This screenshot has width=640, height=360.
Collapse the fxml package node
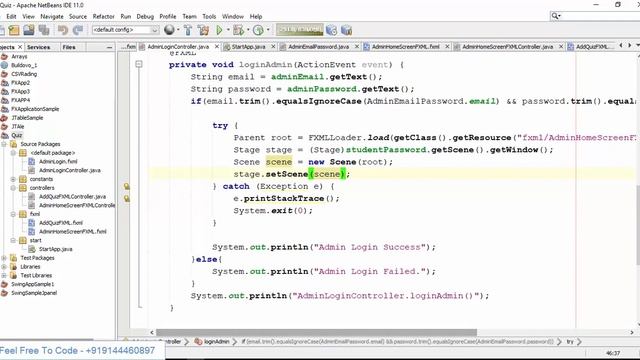click(x=13, y=214)
